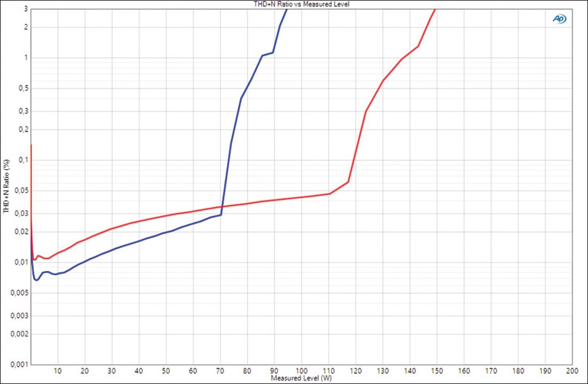Click y-axis tick label "0,03"
The image size is (588, 384).
pyautogui.click(x=22, y=214)
